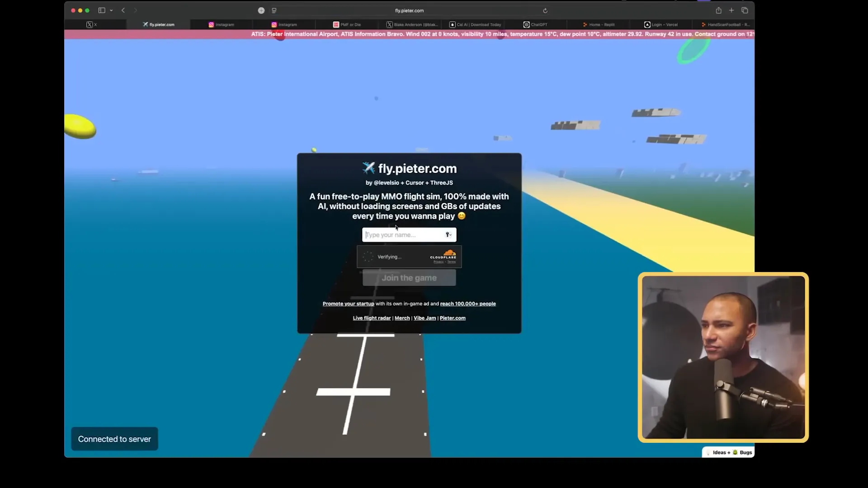Screen dimensions: 868x488
Task: Open the Promote your startup link
Action: click(x=348, y=304)
